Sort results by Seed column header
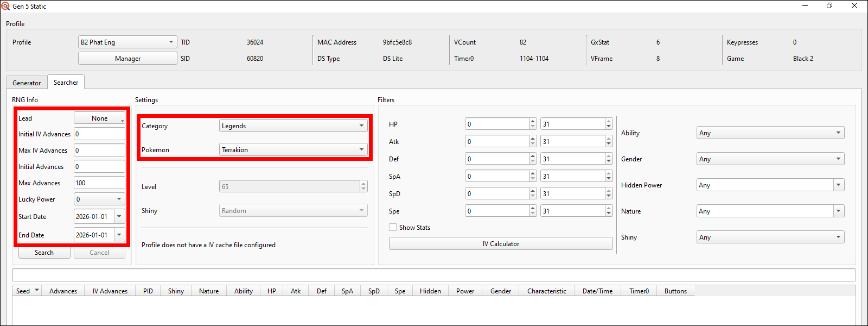The width and height of the screenshot is (868, 326). click(23, 291)
